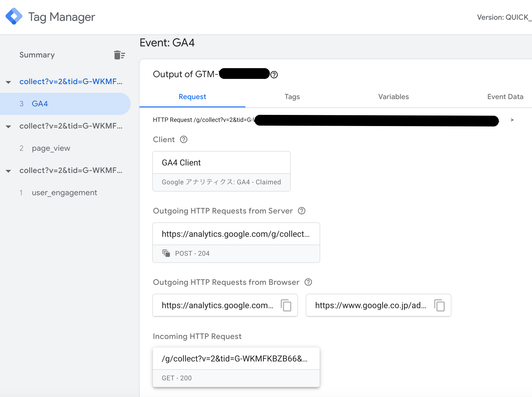This screenshot has height=397, width=532.
Task: Open the second collect?v=2&tid=G-WKMF request
Action: [x=71, y=126]
